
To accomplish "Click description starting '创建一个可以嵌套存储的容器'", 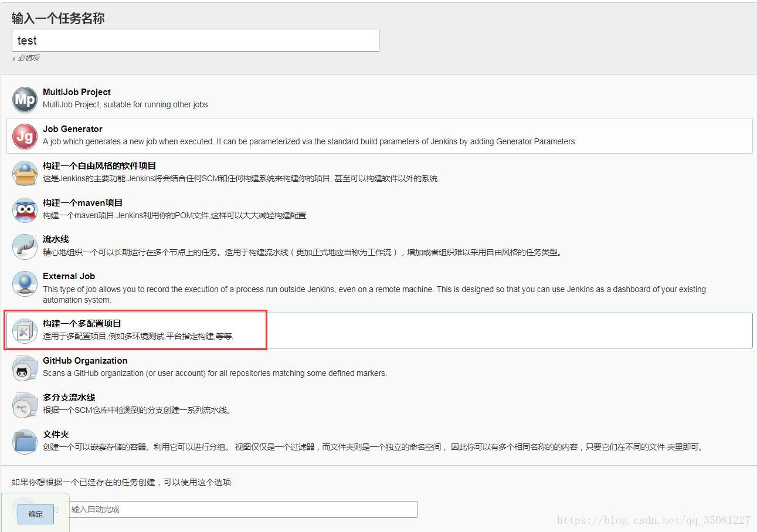I will pyautogui.click(x=373, y=447).
